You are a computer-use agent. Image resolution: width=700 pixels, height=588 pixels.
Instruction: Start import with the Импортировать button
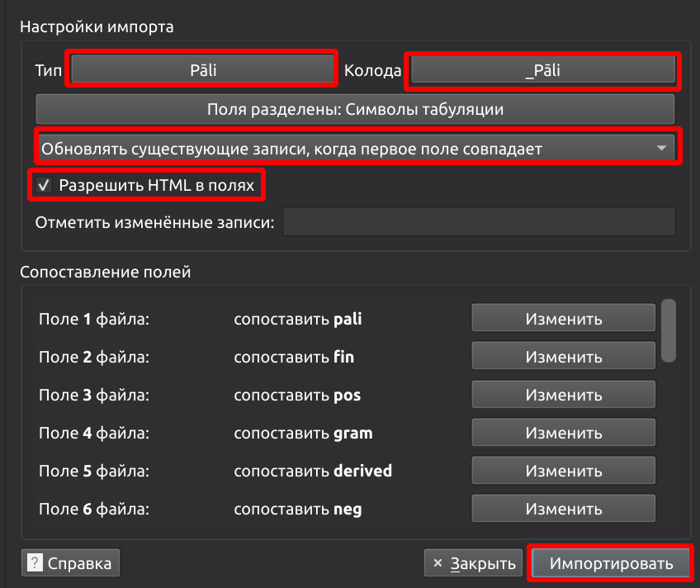coord(611,563)
